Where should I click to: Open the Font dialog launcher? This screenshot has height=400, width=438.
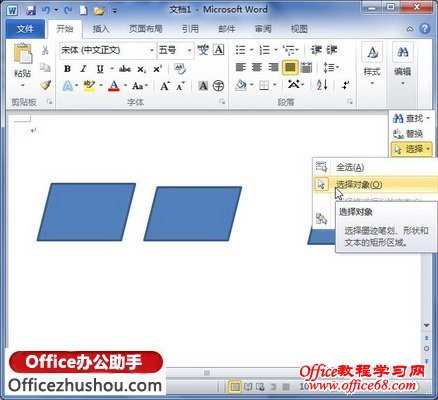click(222, 102)
